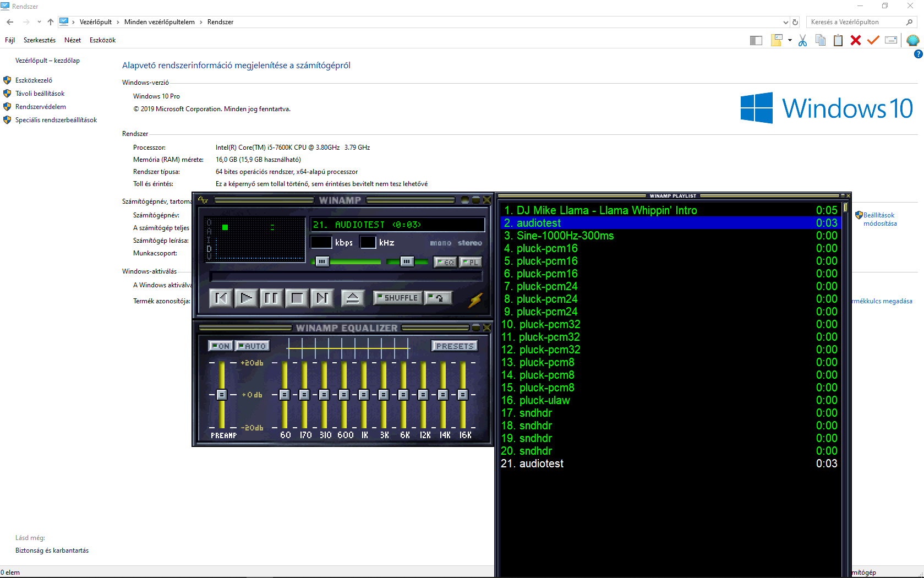This screenshot has width=924, height=578.
Task: Stop playback with Winamp stop button
Action: coord(297,298)
